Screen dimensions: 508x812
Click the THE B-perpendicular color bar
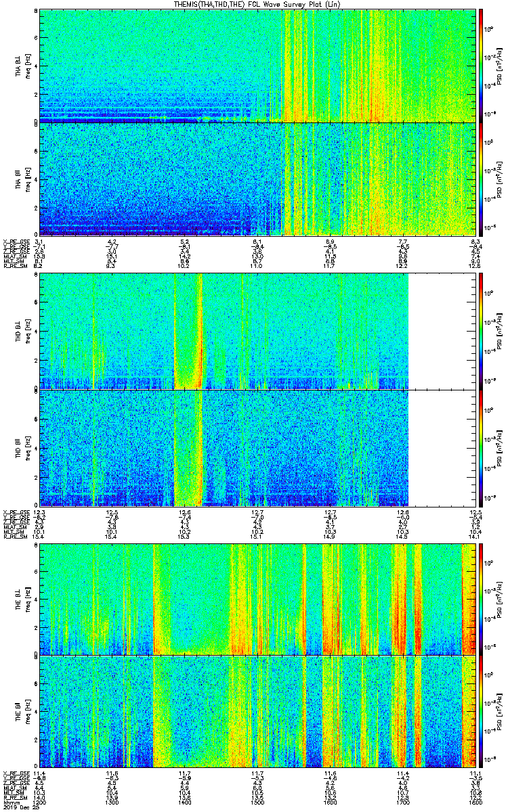click(480, 598)
